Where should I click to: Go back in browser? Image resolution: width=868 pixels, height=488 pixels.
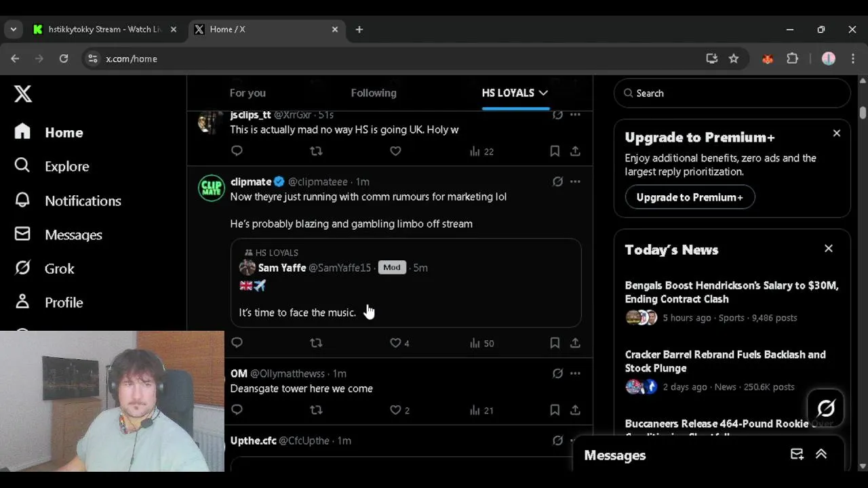coord(15,59)
